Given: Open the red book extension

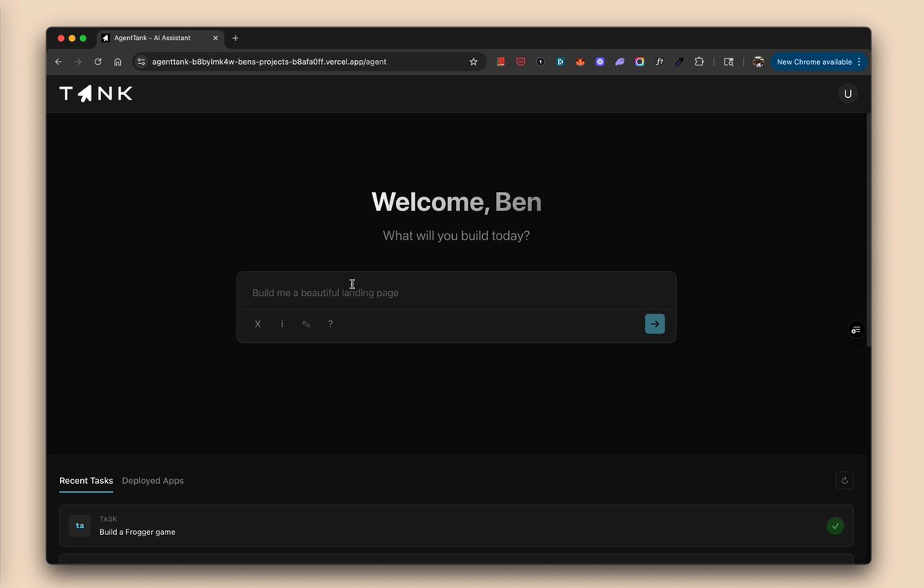Looking at the screenshot, I should 501,62.
